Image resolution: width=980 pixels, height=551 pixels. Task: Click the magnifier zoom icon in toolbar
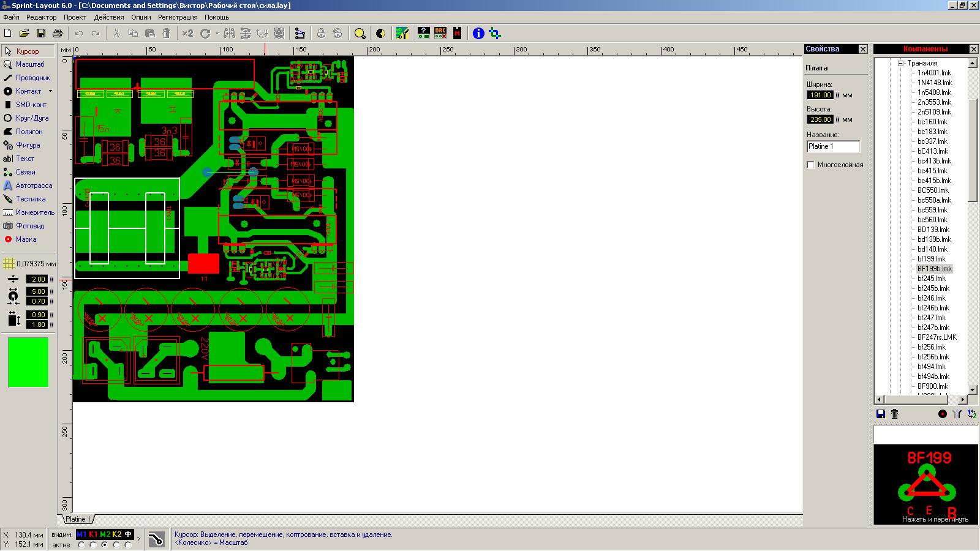click(x=360, y=34)
